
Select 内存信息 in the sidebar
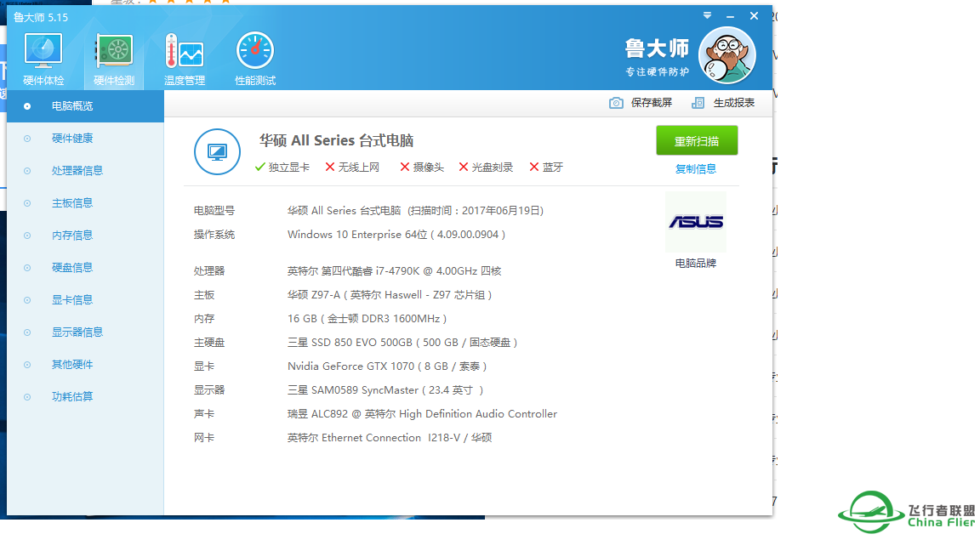pos(85,236)
